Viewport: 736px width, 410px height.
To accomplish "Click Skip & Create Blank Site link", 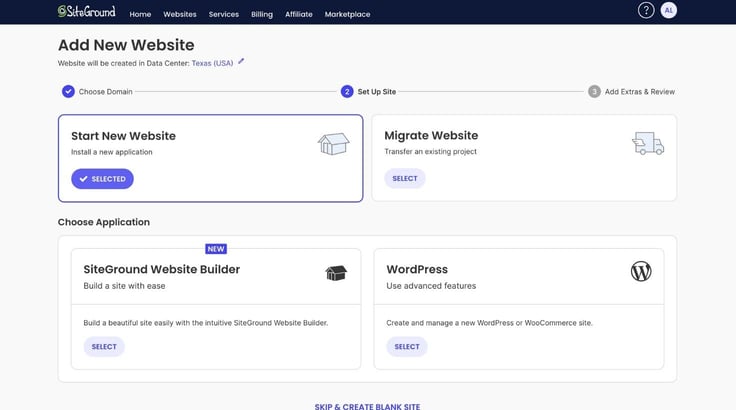I will point(368,406).
